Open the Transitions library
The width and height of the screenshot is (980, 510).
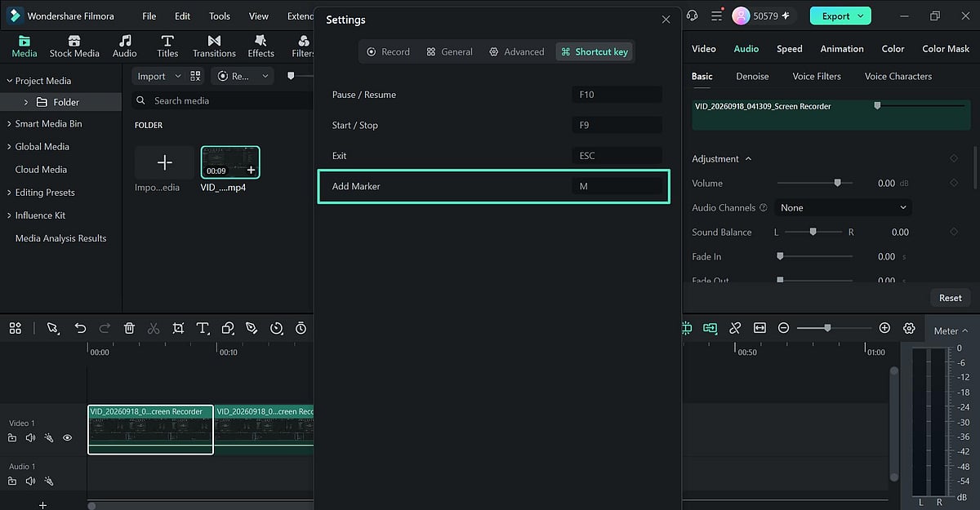point(214,47)
